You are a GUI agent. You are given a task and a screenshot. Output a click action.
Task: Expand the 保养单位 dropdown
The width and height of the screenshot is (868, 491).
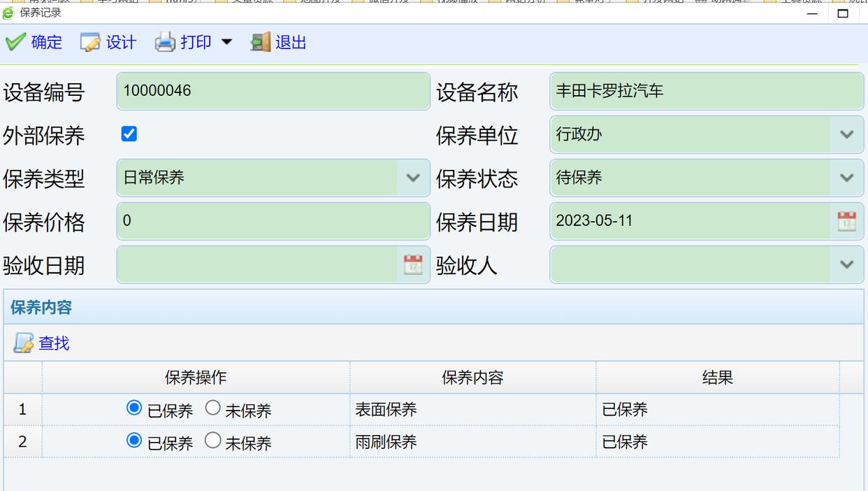tap(846, 134)
